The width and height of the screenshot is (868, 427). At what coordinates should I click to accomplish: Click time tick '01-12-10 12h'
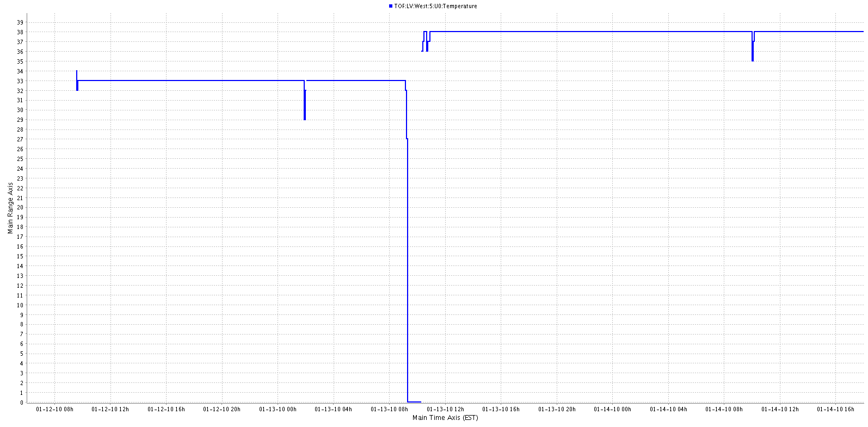[x=110, y=409]
